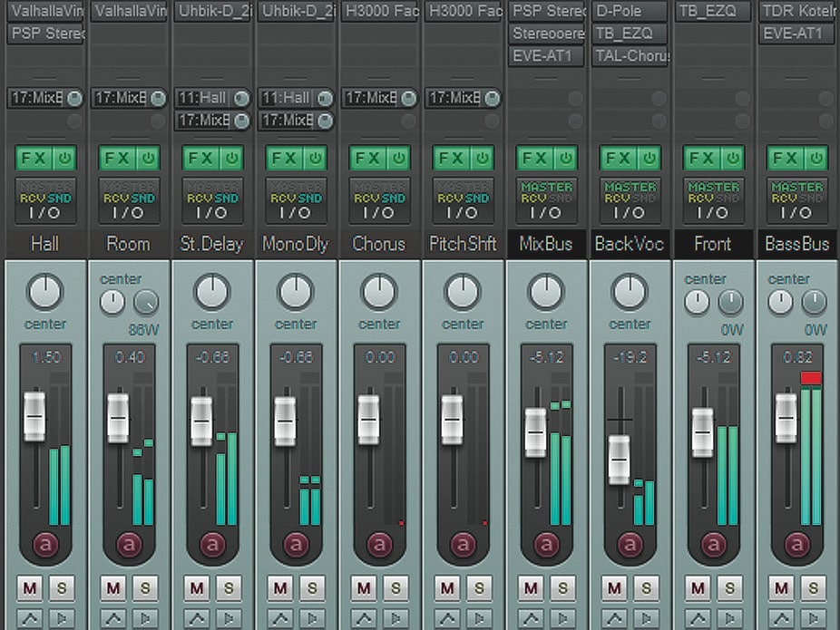Viewport: 840px width, 630px height.
Task: Select the MixBus track name
Action: pyautogui.click(x=546, y=244)
